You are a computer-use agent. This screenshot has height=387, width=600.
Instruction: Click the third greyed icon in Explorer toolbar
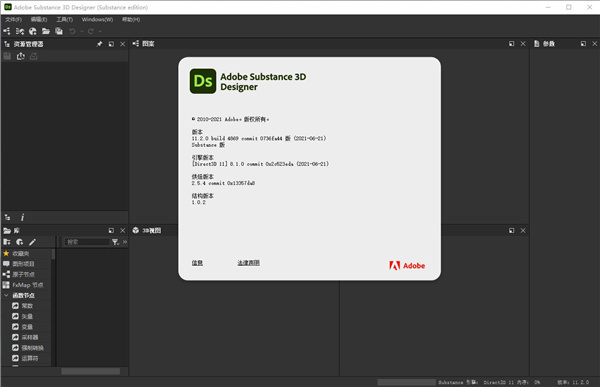34,56
